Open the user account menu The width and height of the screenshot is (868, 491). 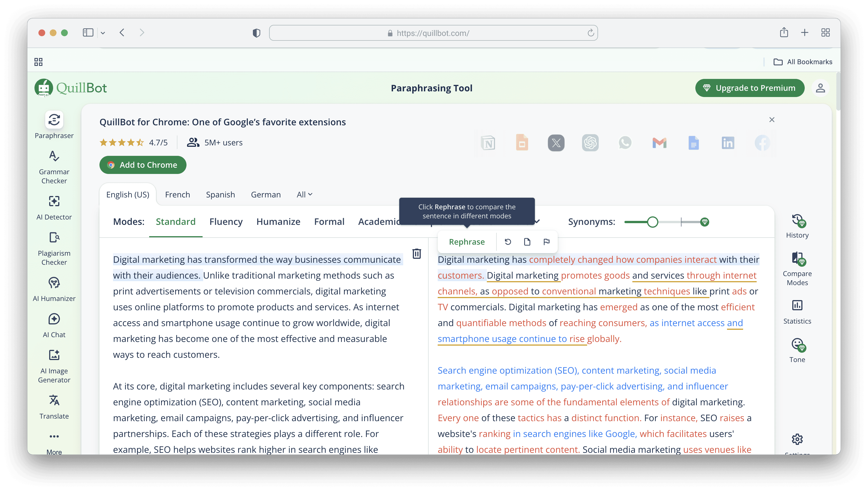tap(820, 88)
